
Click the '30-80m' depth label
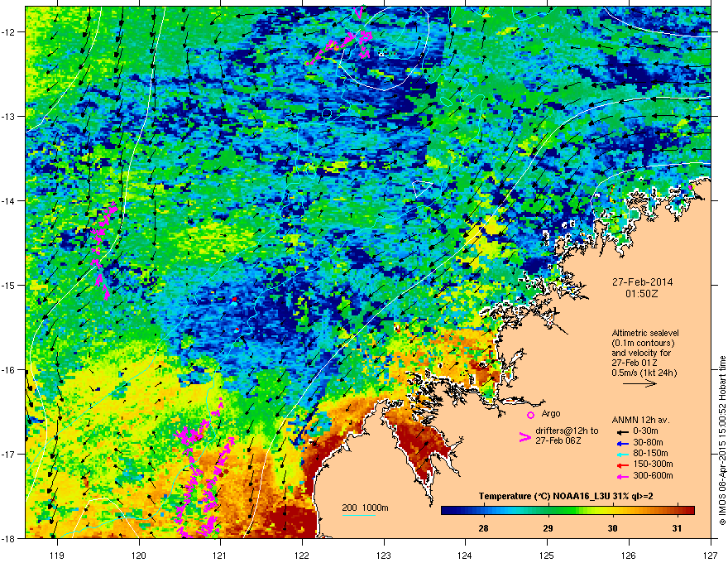[x=648, y=442]
